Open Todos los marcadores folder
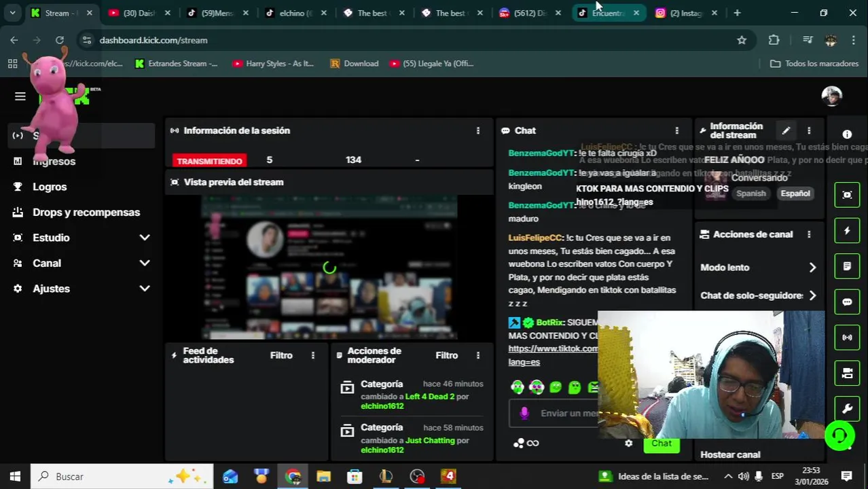 point(814,63)
